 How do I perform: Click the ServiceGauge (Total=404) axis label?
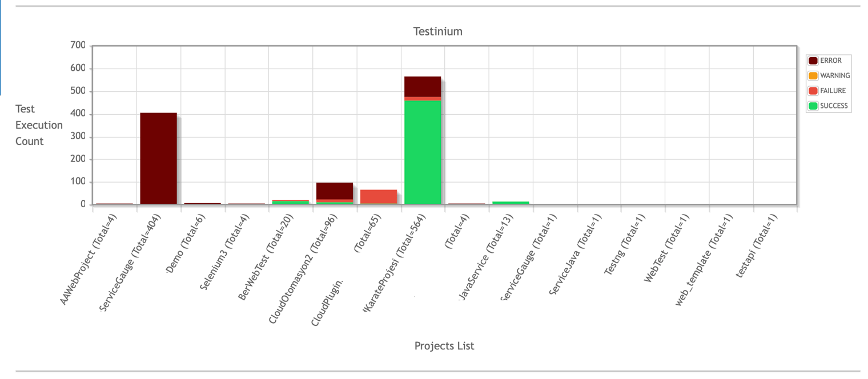pos(131,263)
